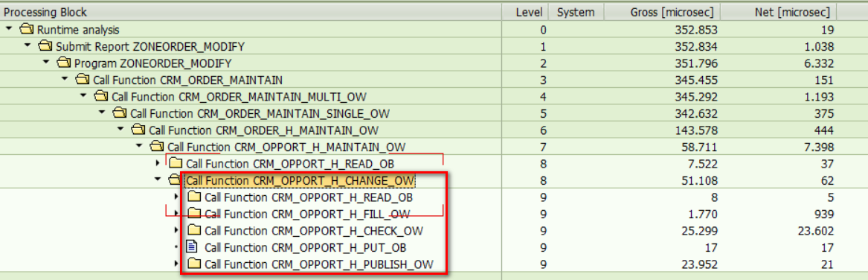Viewport: 868px width, 280px height.
Task: Select Call Function CRM_OPPORT_H_PUBLISH_OW text
Action: pos(319,264)
